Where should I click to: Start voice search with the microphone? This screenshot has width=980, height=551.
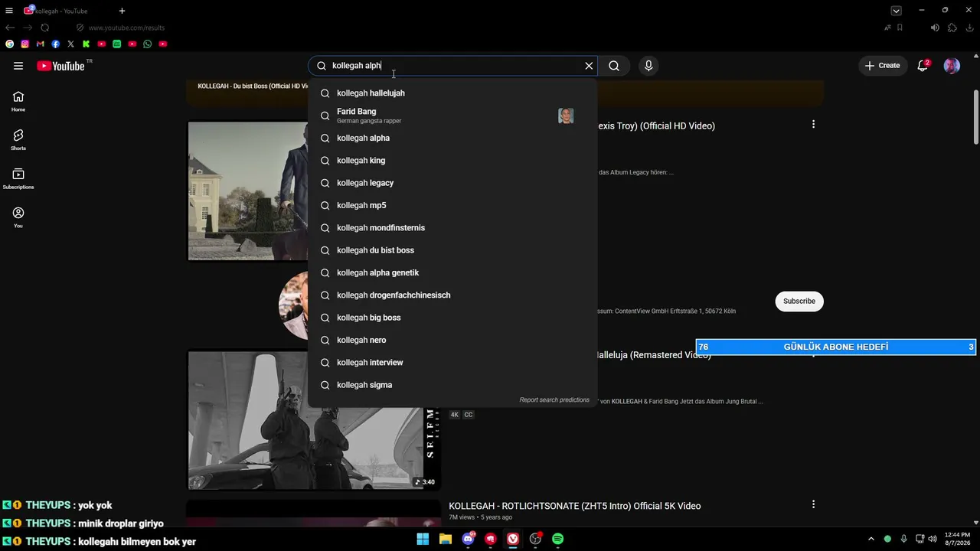click(x=648, y=66)
